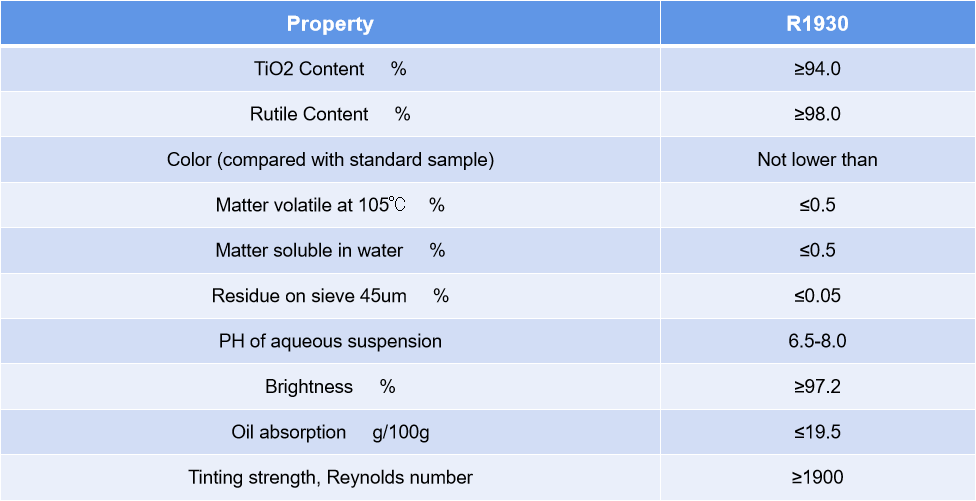Click the Rutile Content % cell
This screenshot has height=501, width=976.
[x=330, y=115]
